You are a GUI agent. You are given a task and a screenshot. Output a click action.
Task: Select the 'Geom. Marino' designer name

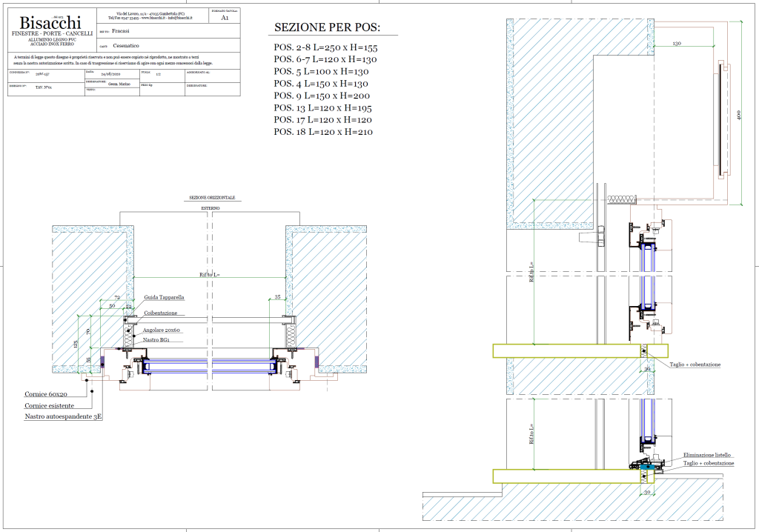[x=119, y=84]
